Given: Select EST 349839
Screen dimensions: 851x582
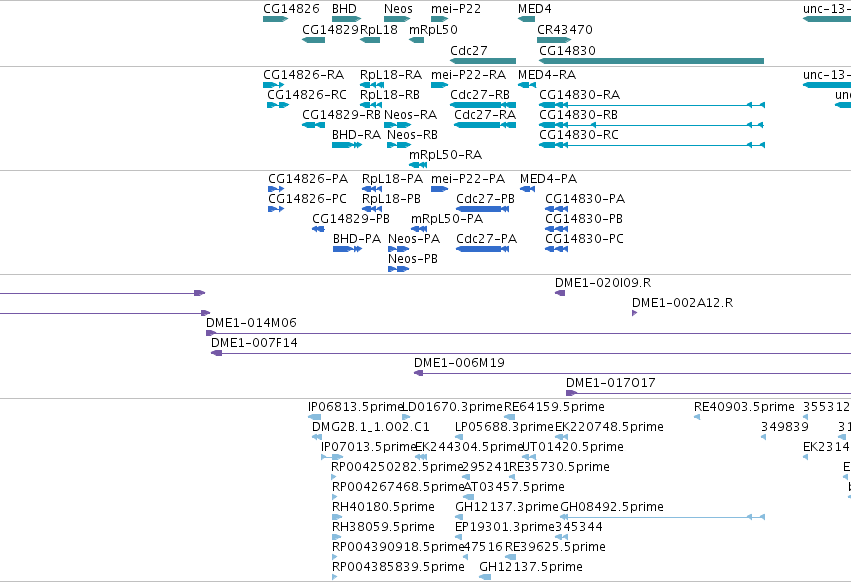Looking at the screenshot, I should [x=785, y=427].
